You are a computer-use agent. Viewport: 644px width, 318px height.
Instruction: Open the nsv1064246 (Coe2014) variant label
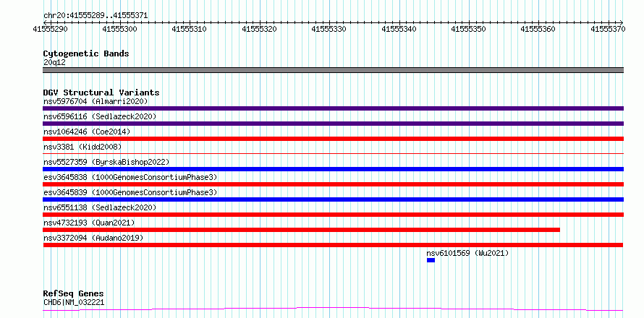click(x=87, y=132)
